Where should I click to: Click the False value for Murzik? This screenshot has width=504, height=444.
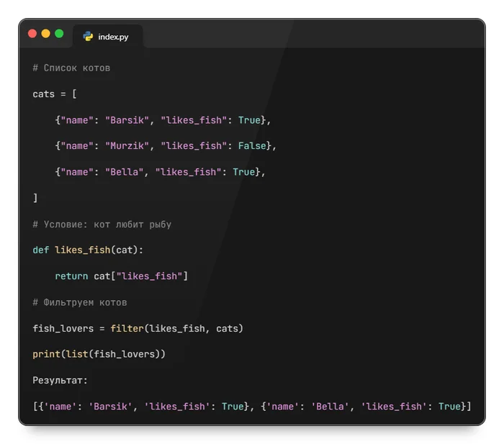tap(252, 146)
